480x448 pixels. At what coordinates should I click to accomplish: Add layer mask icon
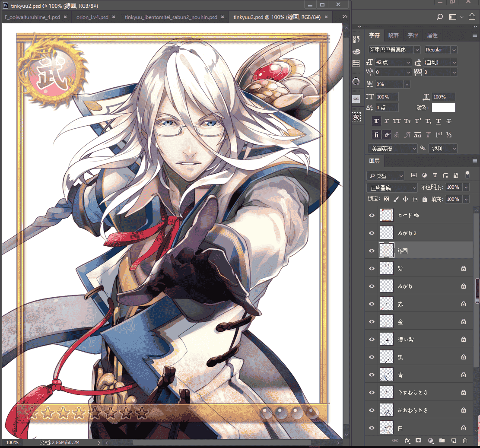point(418,441)
